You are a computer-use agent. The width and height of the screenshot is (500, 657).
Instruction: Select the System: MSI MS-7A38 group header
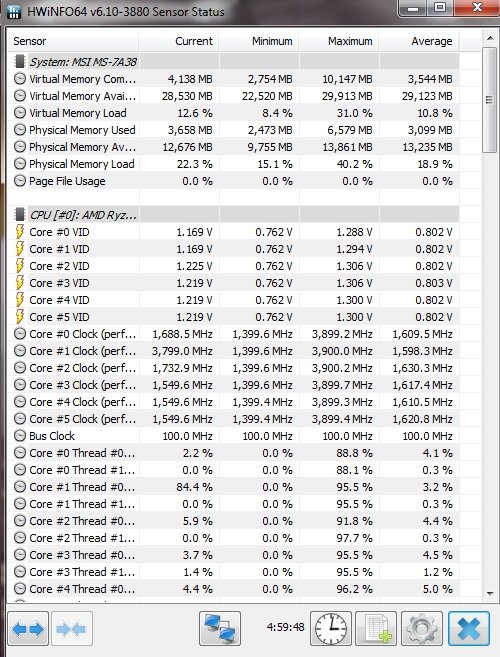coord(233,62)
